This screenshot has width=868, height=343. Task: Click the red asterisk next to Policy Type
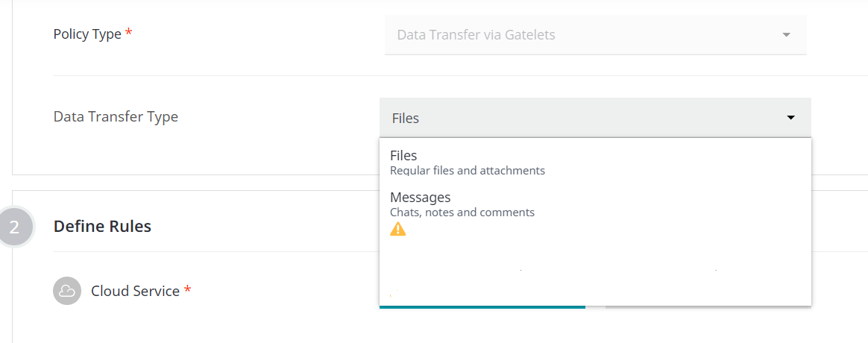coord(129,34)
